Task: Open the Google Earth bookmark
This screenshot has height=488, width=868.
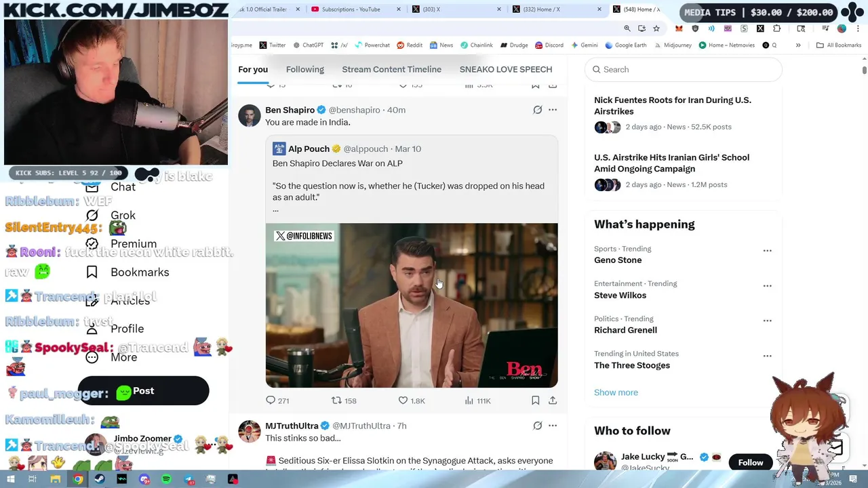Action: [x=625, y=45]
